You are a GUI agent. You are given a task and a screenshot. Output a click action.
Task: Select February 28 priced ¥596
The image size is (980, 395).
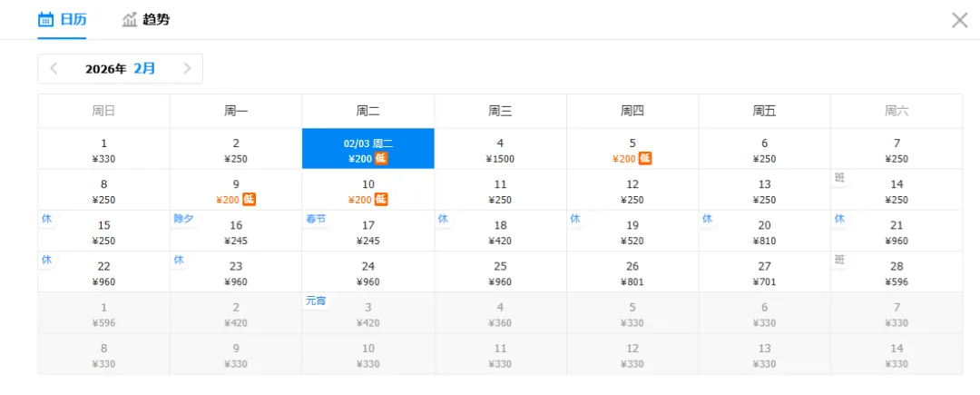tap(897, 272)
